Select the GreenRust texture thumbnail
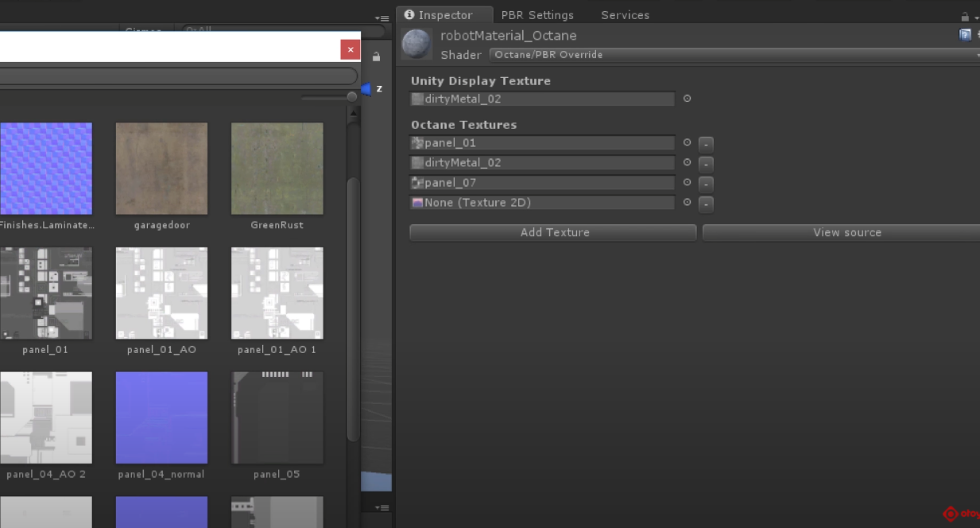 pyautogui.click(x=277, y=169)
